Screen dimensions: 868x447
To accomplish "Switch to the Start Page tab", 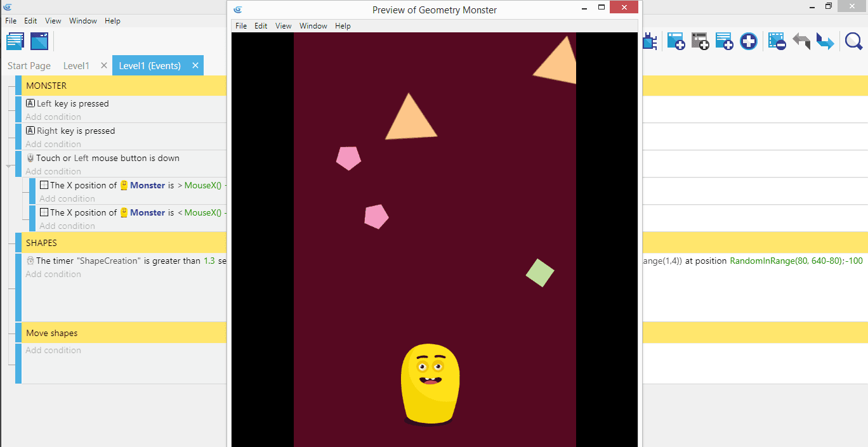I will pyautogui.click(x=29, y=66).
